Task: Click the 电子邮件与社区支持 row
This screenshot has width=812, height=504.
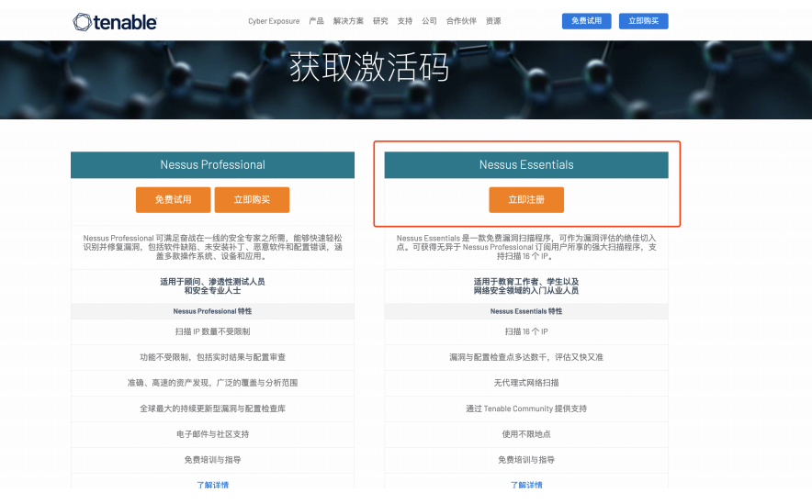Action: [x=212, y=434]
